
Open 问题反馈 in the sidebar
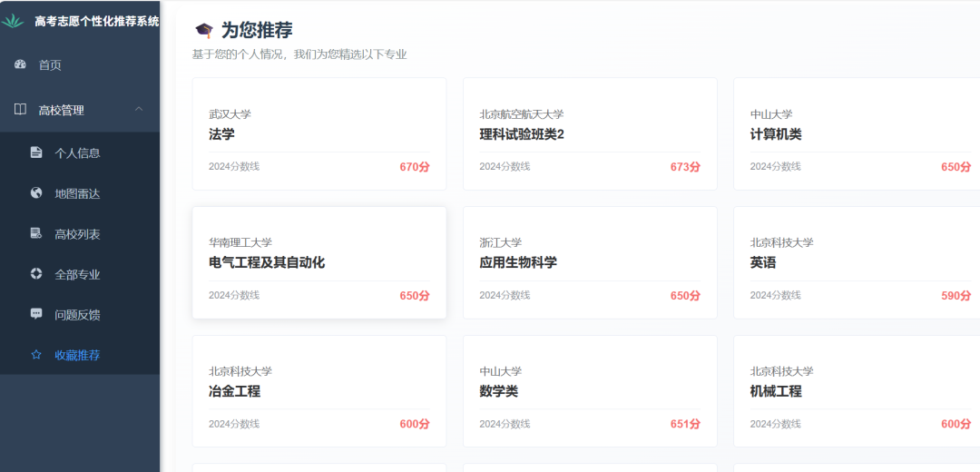80,315
